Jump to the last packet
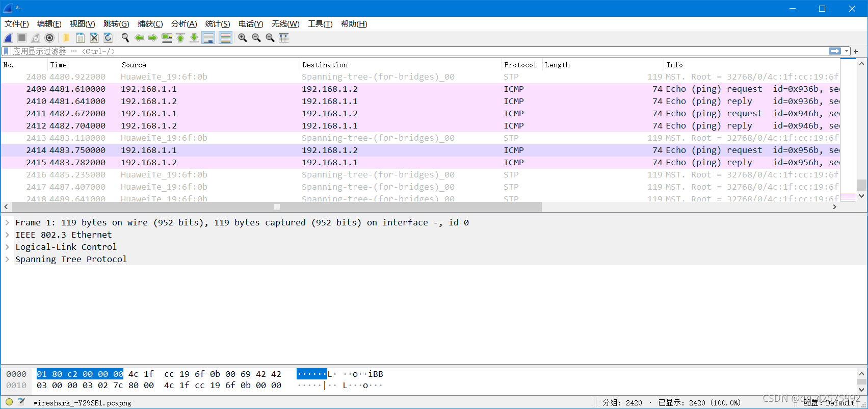868x409 pixels. 194,38
